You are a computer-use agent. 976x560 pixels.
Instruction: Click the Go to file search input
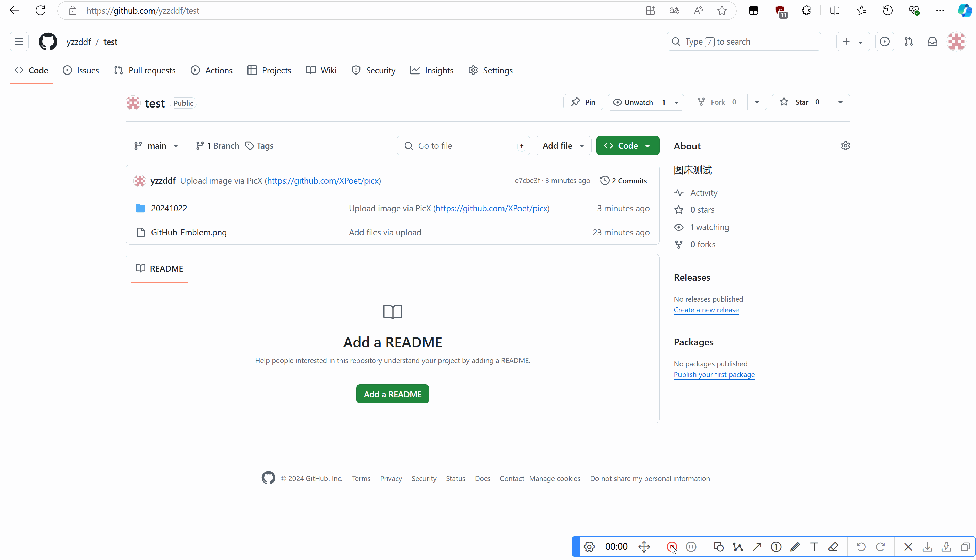pyautogui.click(x=464, y=145)
